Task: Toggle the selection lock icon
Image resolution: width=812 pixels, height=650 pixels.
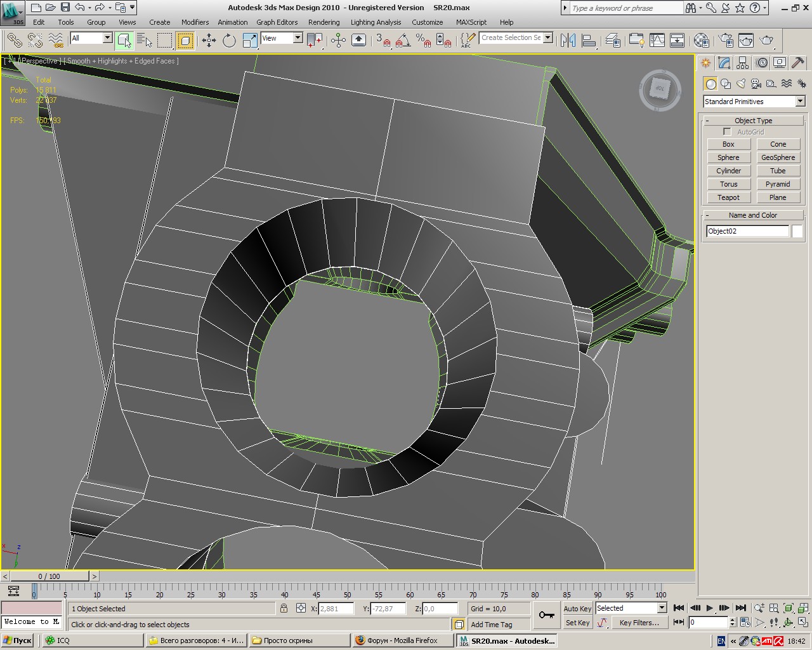Action: [x=284, y=608]
